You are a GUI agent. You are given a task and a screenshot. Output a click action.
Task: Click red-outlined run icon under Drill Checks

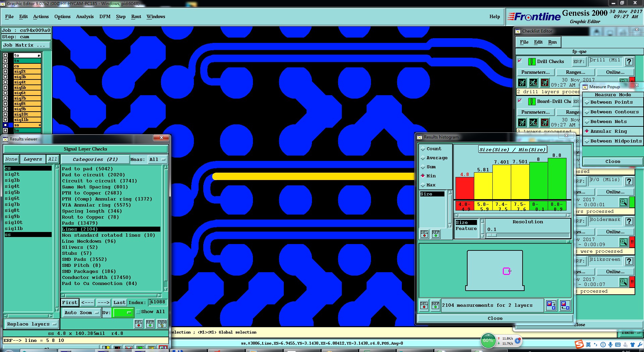tap(545, 82)
